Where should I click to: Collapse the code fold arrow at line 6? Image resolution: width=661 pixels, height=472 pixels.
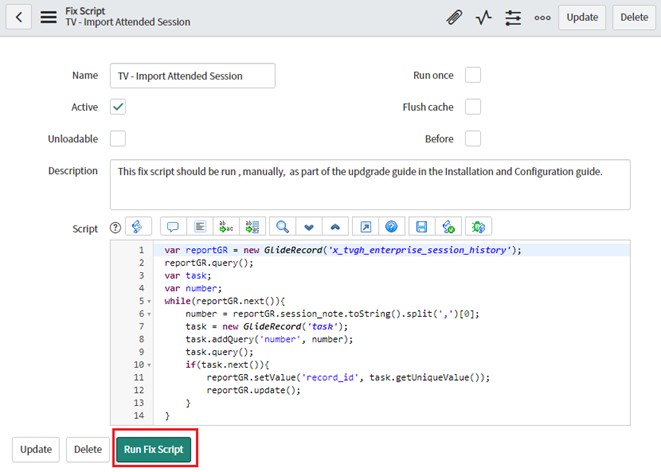click(149, 314)
